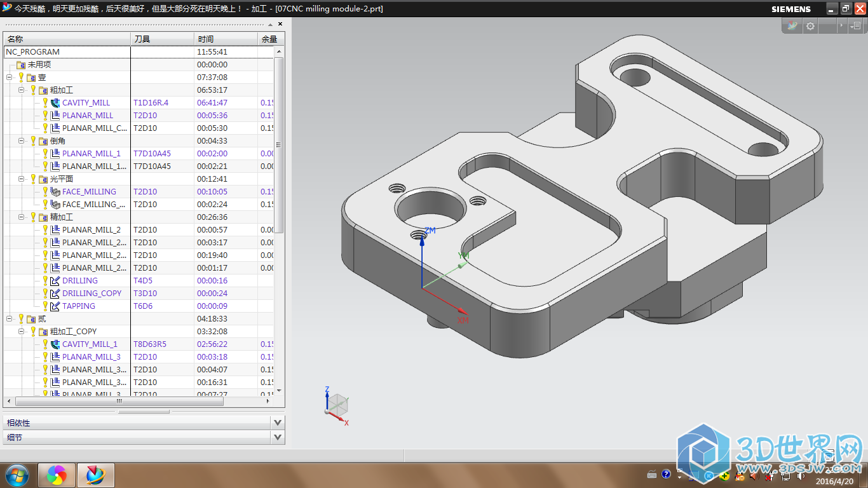
Task: Click the FACE_MILLING operation icon
Action: pyautogui.click(x=55, y=191)
